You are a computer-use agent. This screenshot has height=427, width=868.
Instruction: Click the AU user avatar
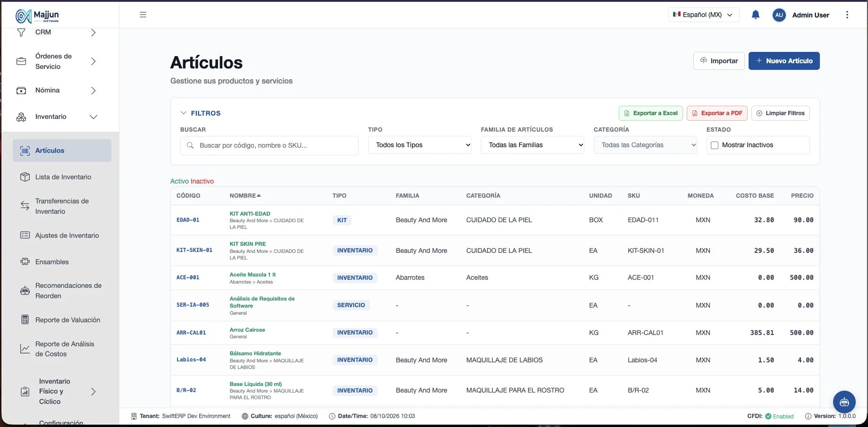point(779,15)
